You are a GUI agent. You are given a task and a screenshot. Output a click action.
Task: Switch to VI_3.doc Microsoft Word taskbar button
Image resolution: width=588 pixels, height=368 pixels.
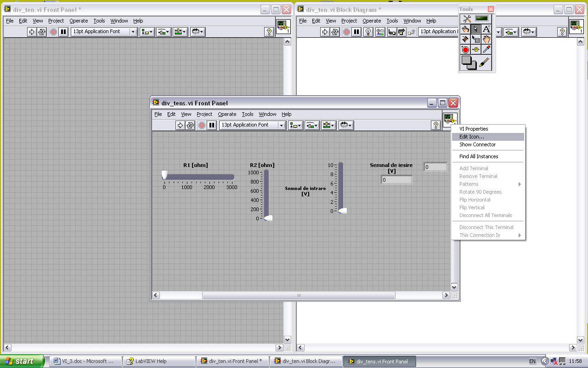click(85, 361)
